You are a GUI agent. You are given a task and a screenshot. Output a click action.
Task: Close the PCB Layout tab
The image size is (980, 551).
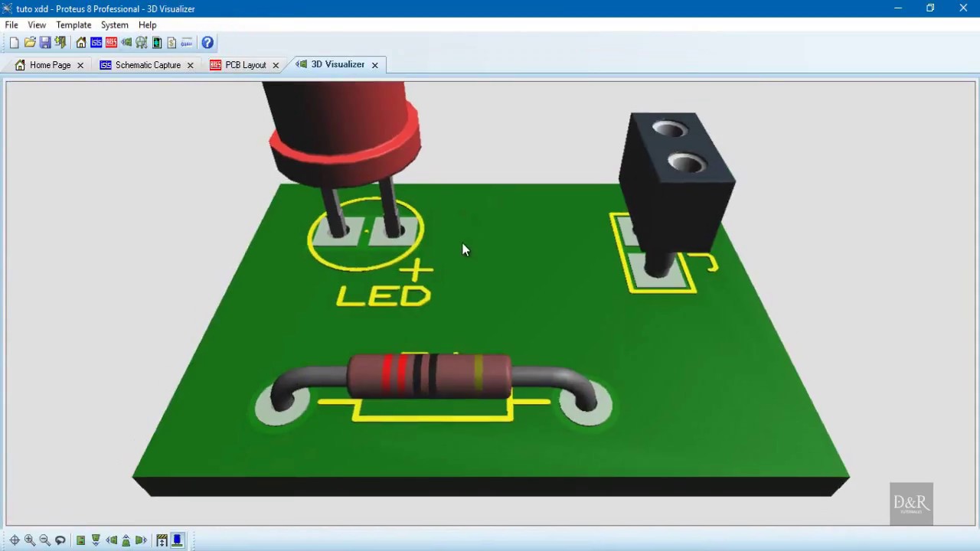[x=276, y=65]
